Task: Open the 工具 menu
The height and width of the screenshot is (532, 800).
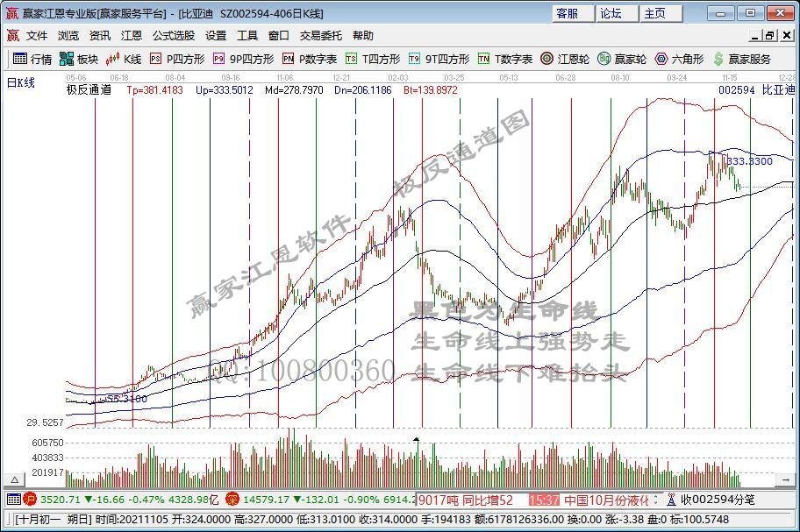Action: pos(247,36)
